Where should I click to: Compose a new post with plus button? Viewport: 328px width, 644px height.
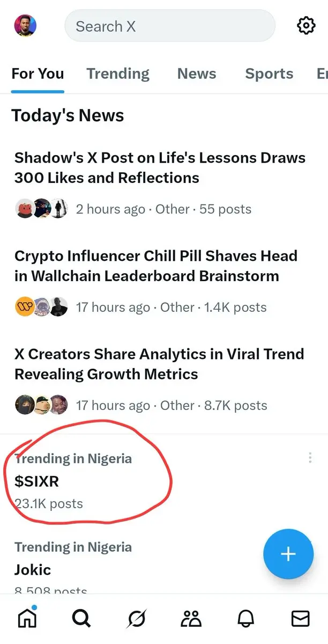point(288,554)
